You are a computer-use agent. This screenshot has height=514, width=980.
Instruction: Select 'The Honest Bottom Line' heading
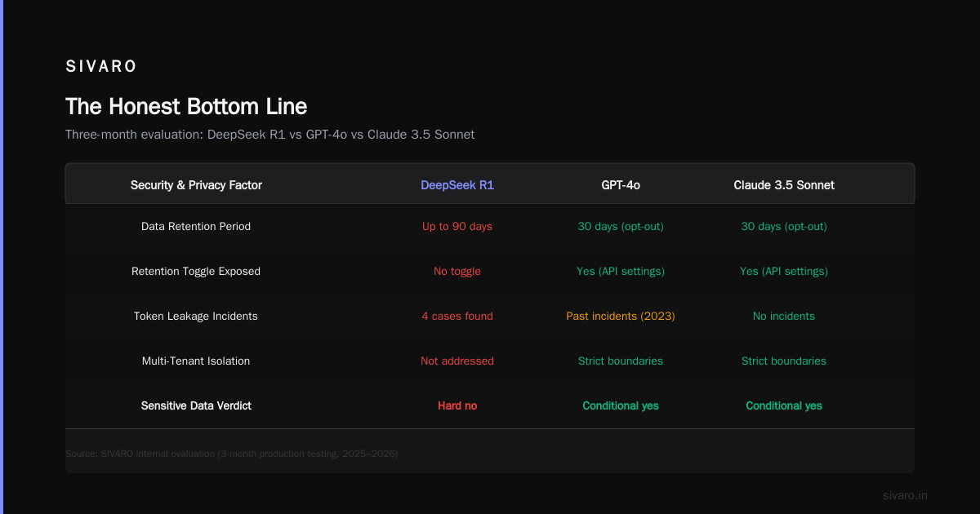click(186, 106)
